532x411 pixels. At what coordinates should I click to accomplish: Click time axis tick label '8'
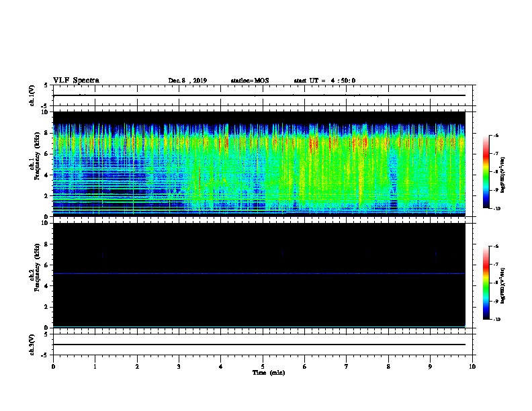point(388,367)
